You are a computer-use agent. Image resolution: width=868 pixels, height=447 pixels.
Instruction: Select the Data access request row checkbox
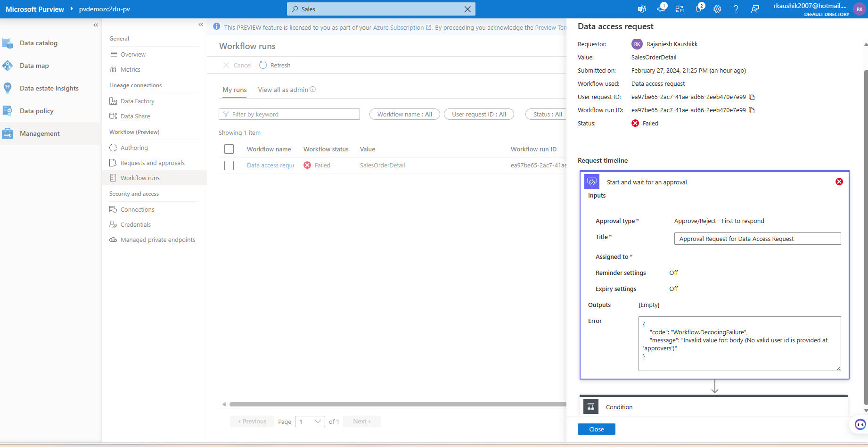229,166
